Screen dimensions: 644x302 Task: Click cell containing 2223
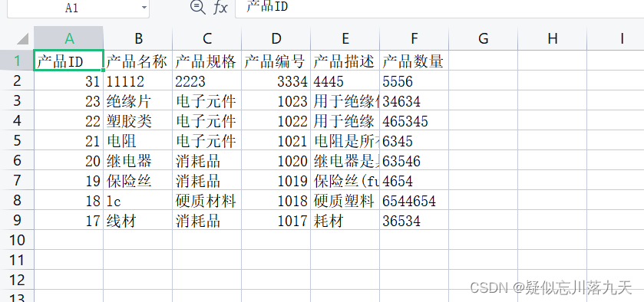[207, 80]
